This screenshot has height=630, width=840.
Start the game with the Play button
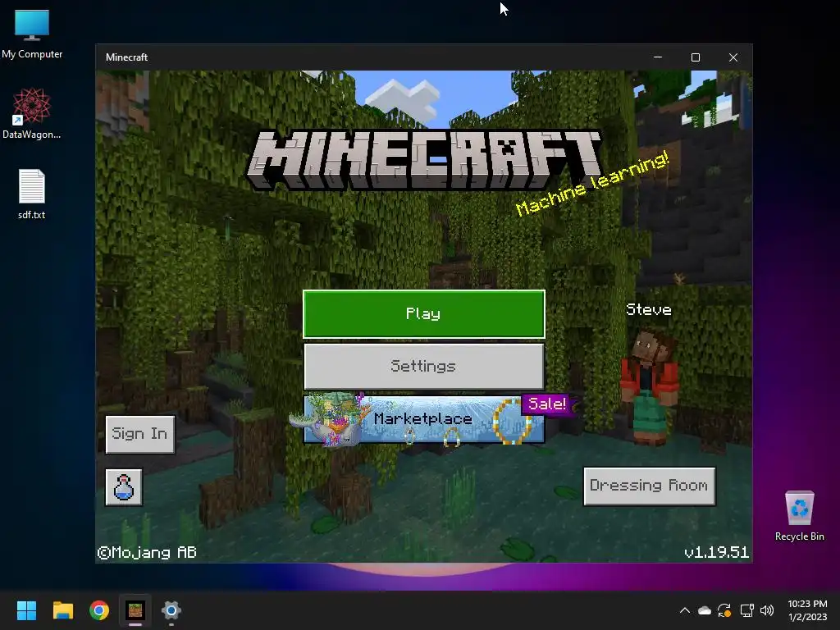pyautogui.click(x=424, y=314)
